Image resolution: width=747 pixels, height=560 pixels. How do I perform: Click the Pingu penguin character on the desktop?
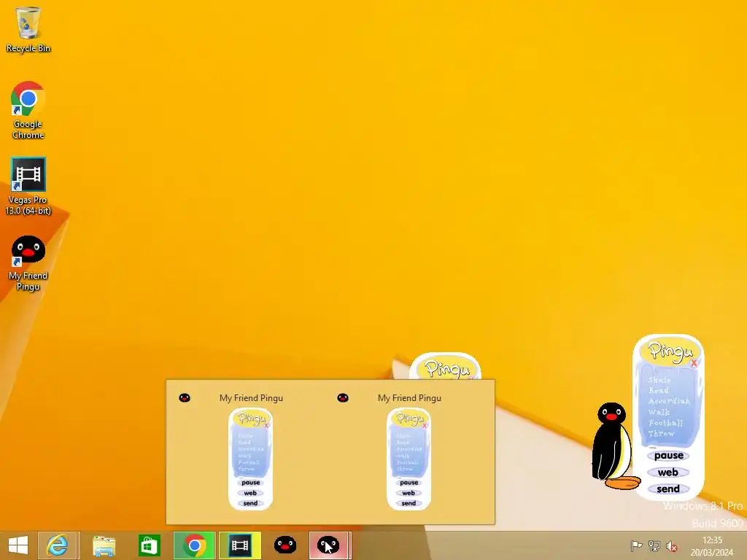614,446
